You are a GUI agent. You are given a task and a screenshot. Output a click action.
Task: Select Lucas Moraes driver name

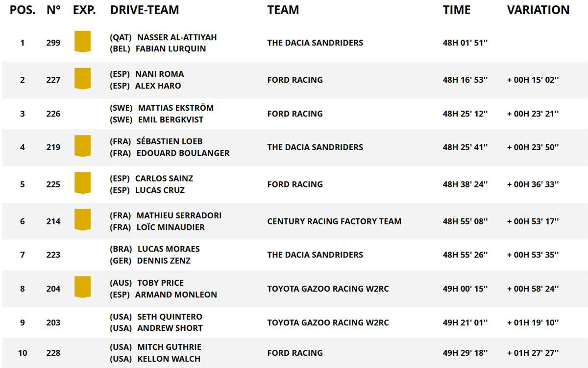[x=169, y=249]
